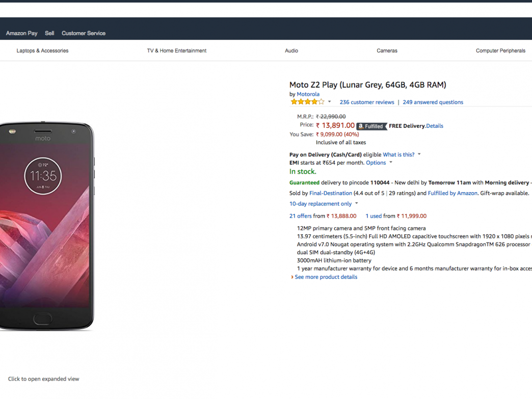
Task: Switch to the Cameras category
Action: [x=387, y=51]
